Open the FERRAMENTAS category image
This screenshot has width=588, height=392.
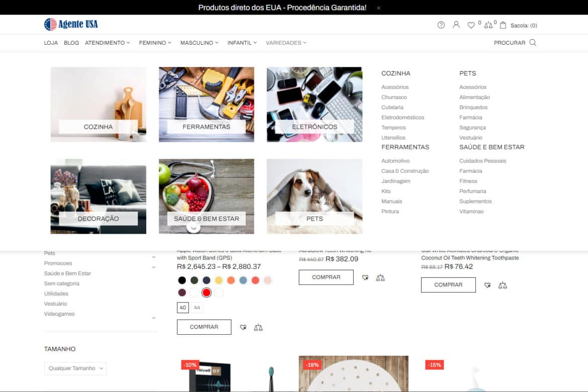(206, 105)
